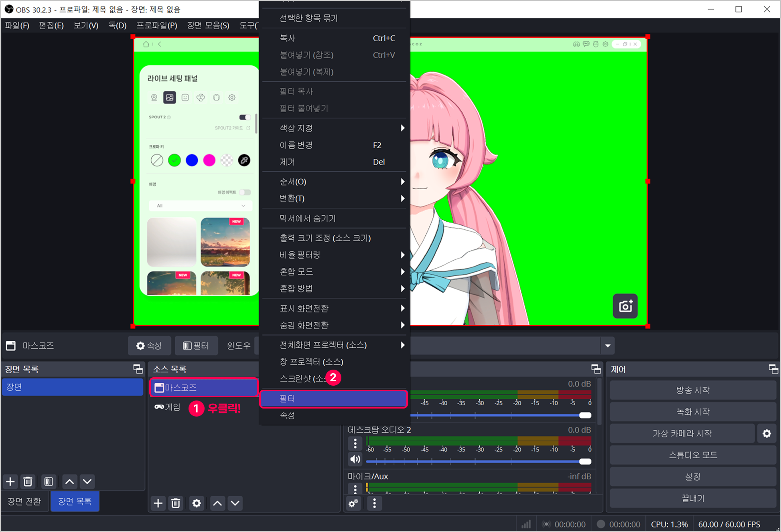Choose Properties in the context menu
781x532 pixels.
coord(335,415)
